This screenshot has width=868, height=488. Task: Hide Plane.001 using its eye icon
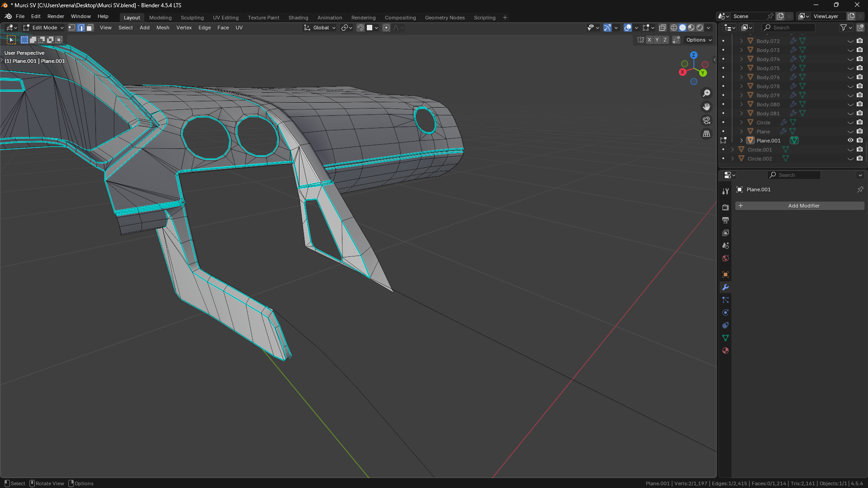pos(850,141)
